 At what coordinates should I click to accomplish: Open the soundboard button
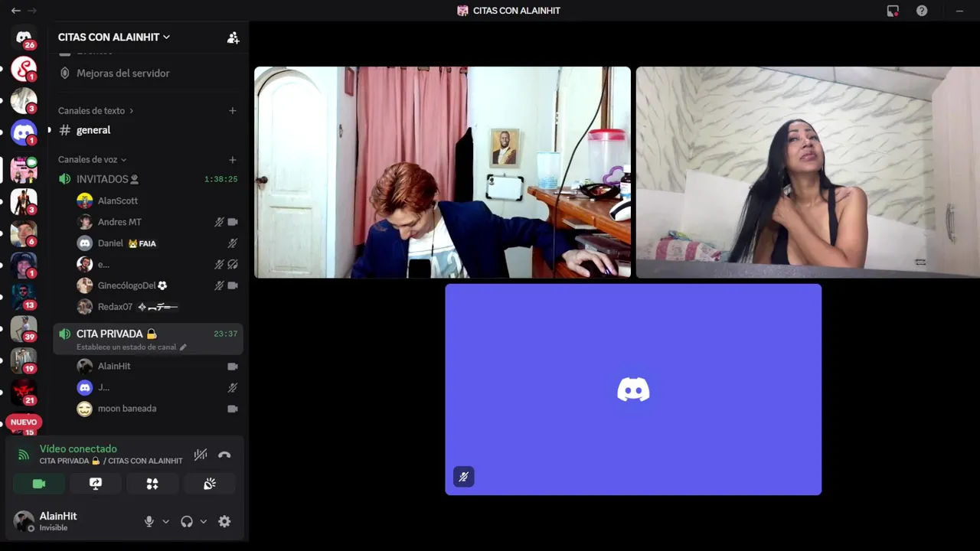coord(209,484)
